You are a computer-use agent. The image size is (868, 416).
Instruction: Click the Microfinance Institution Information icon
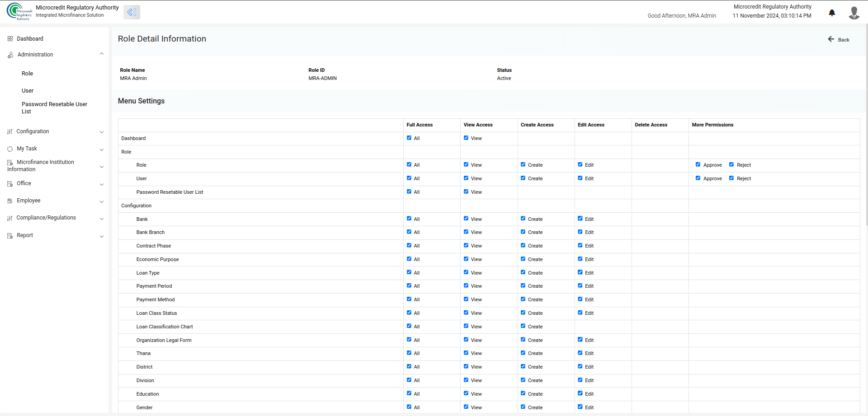(10, 163)
